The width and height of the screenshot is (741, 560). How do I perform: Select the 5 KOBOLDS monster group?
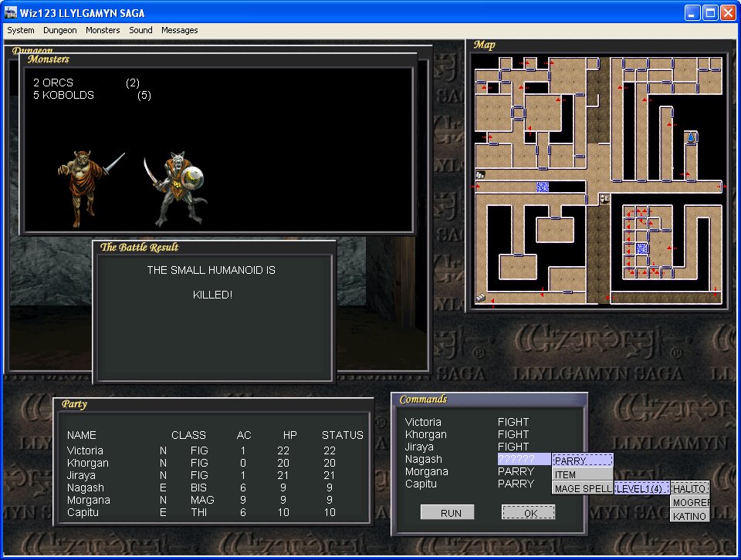[92, 95]
